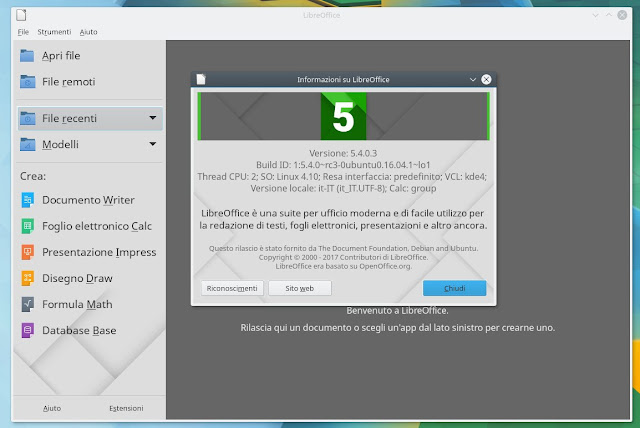Click the Draw drawing icon
The width and height of the screenshot is (640, 428).
pyautogui.click(x=27, y=278)
